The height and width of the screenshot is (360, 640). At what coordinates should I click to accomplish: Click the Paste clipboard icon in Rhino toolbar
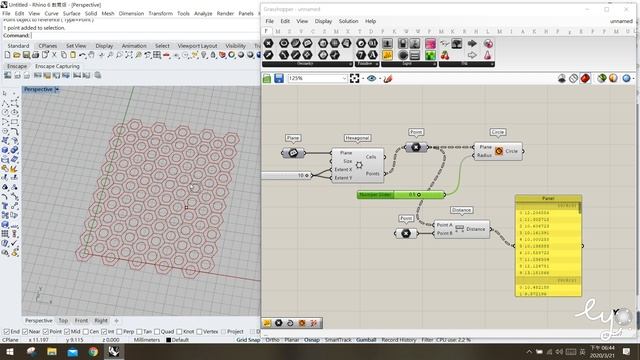click(73, 55)
